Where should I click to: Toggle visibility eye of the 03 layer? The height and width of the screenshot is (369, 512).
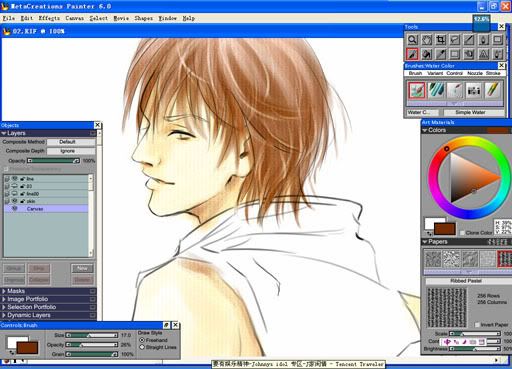(x=15, y=186)
